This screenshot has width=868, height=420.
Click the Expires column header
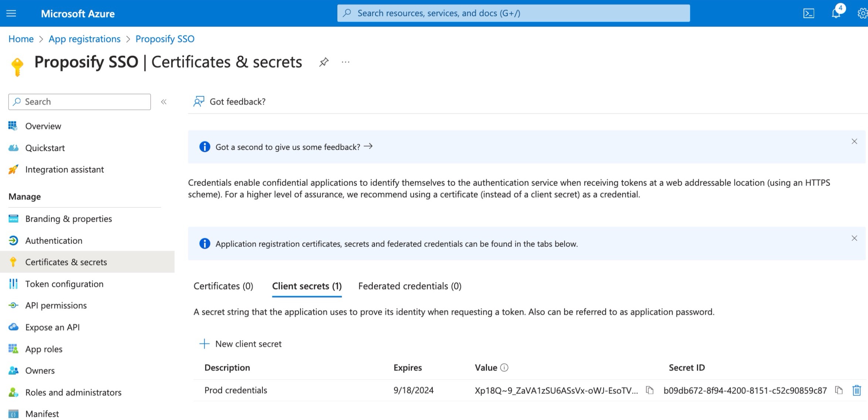pyautogui.click(x=408, y=368)
